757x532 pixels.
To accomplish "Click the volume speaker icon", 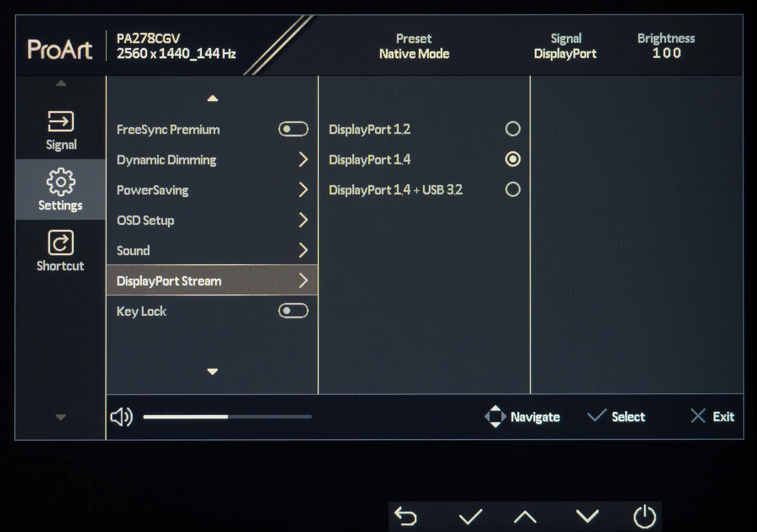I will (121, 417).
